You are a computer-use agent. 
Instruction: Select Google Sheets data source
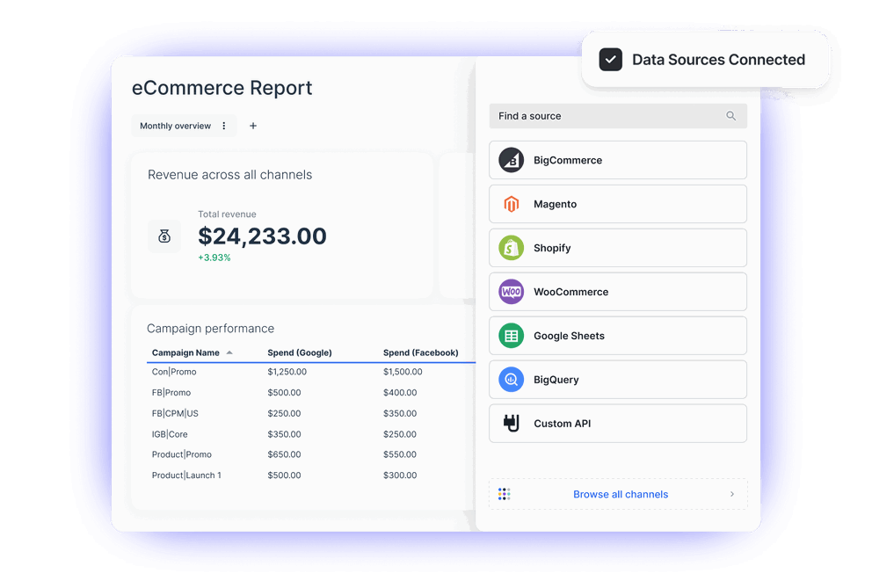[x=617, y=336]
